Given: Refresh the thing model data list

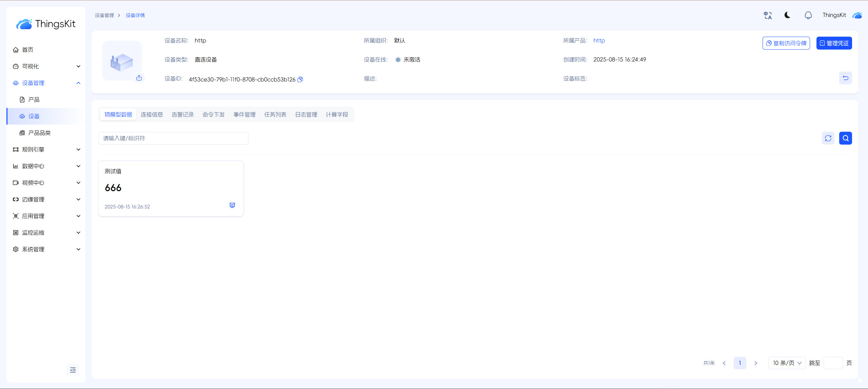Looking at the screenshot, I should click(x=828, y=138).
